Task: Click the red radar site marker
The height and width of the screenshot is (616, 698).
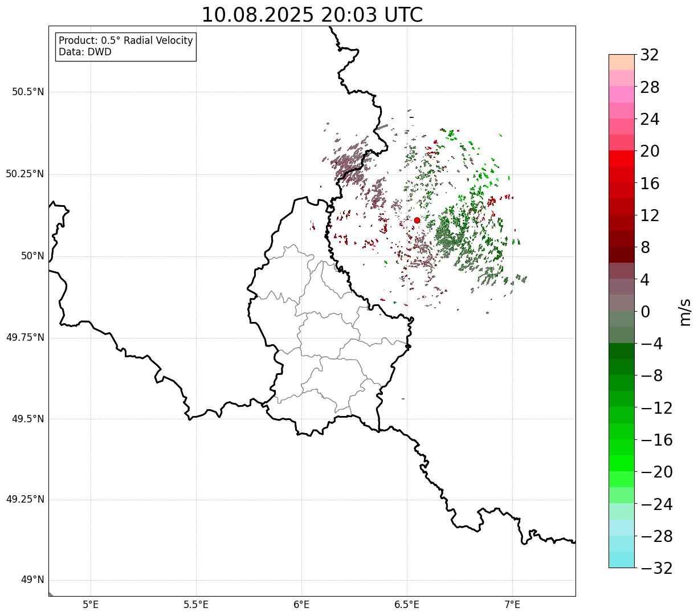Action: coord(417,220)
